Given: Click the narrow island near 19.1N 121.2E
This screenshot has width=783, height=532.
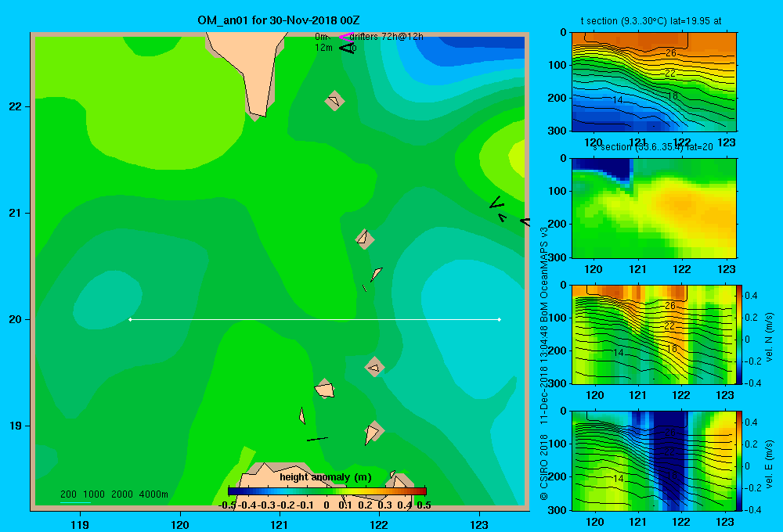Looking at the screenshot, I should click(x=302, y=415).
